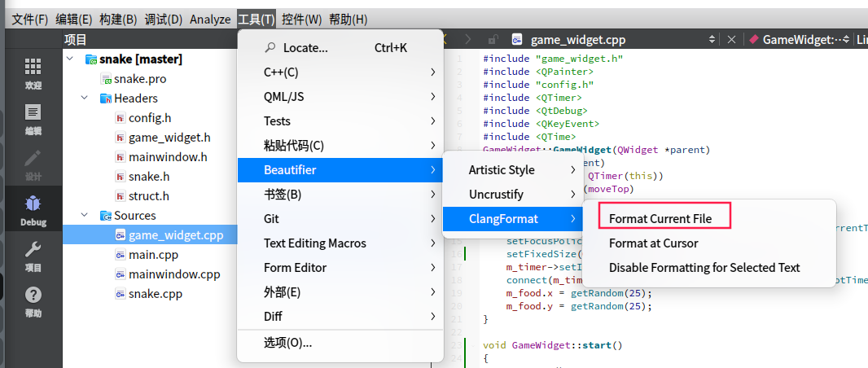Select Locate... menu entry
Image resolution: width=868 pixels, height=368 pixels.
click(340, 48)
